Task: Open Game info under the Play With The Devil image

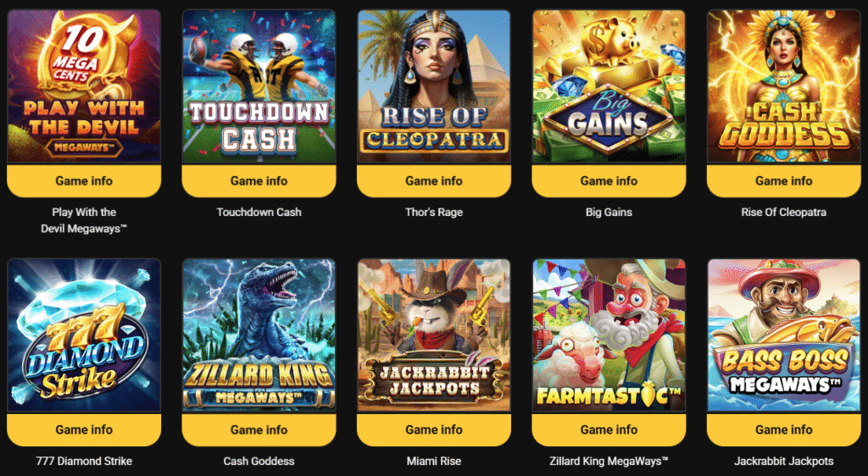Action: [x=84, y=180]
